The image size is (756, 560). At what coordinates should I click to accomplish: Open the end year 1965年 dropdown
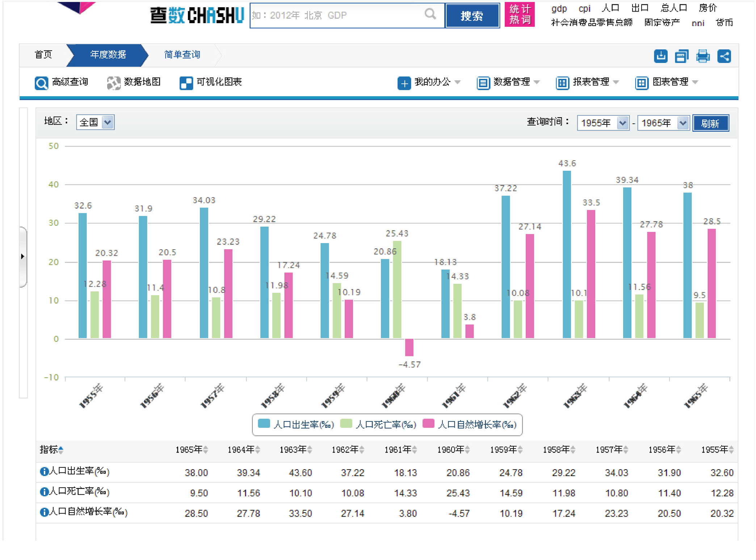point(663,123)
